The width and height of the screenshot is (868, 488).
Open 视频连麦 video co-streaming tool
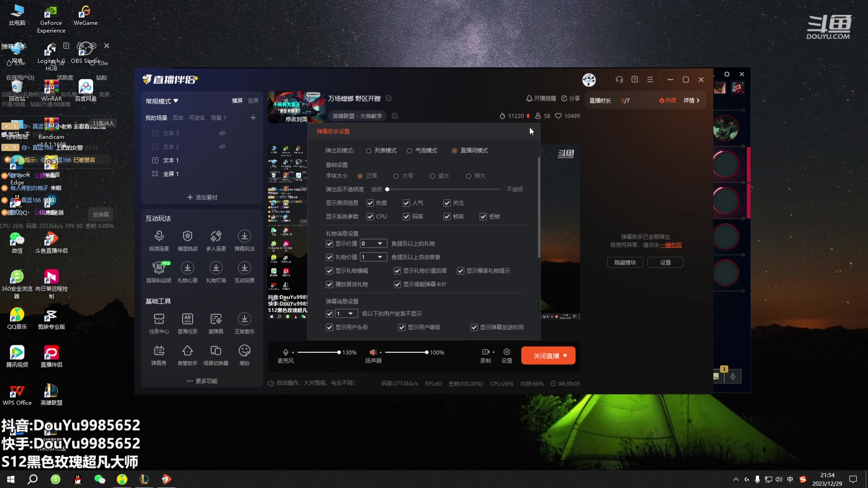click(x=159, y=240)
